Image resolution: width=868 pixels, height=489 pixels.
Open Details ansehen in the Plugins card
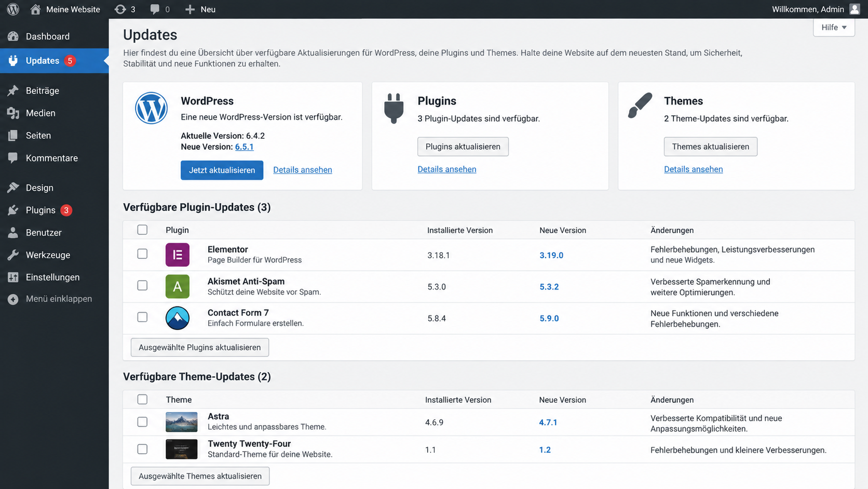coord(447,169)
